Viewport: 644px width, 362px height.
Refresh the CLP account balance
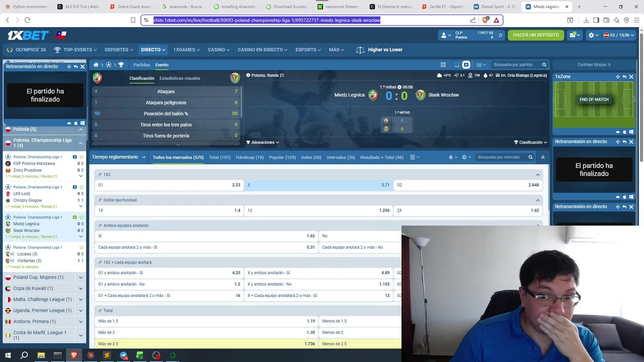pos(500,35)
